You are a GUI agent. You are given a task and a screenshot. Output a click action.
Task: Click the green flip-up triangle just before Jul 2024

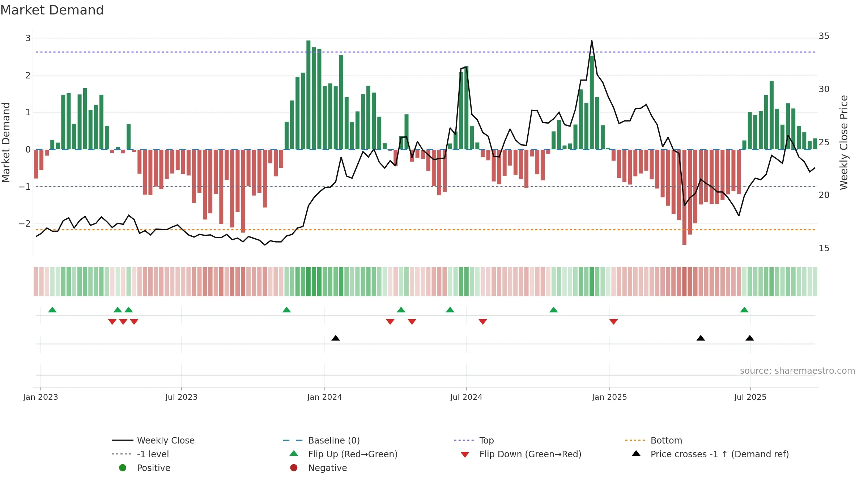(x=450, y=310)
